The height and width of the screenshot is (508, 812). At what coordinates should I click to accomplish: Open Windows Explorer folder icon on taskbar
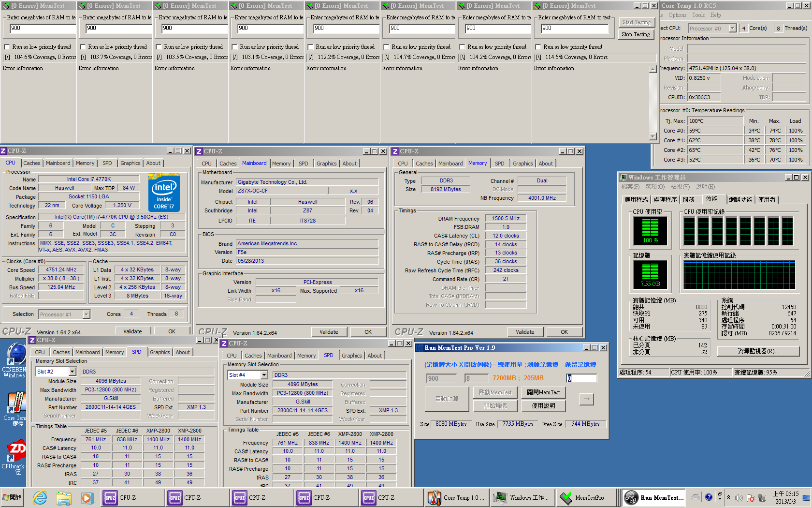[63, 497]
